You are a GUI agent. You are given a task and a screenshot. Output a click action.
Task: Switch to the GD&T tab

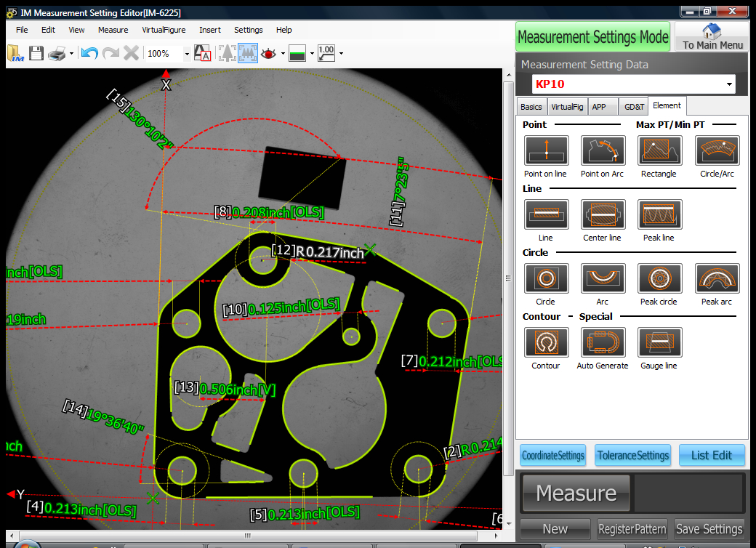(634, 106)
